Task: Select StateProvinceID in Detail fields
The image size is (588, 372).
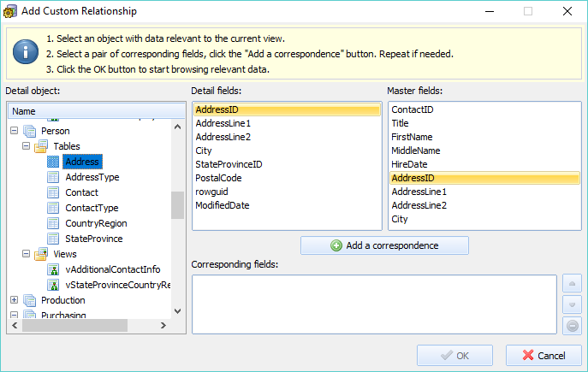Action: 229,164
